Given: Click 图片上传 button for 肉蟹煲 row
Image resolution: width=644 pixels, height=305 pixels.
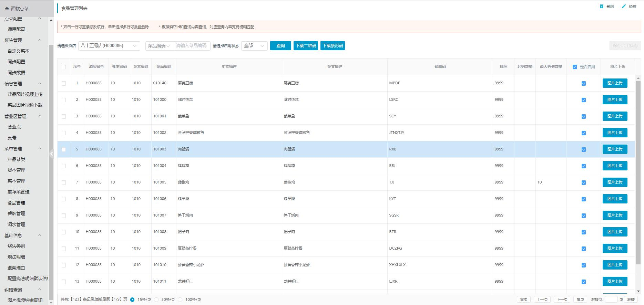Looking at the screenshot, I should [615, 149].
